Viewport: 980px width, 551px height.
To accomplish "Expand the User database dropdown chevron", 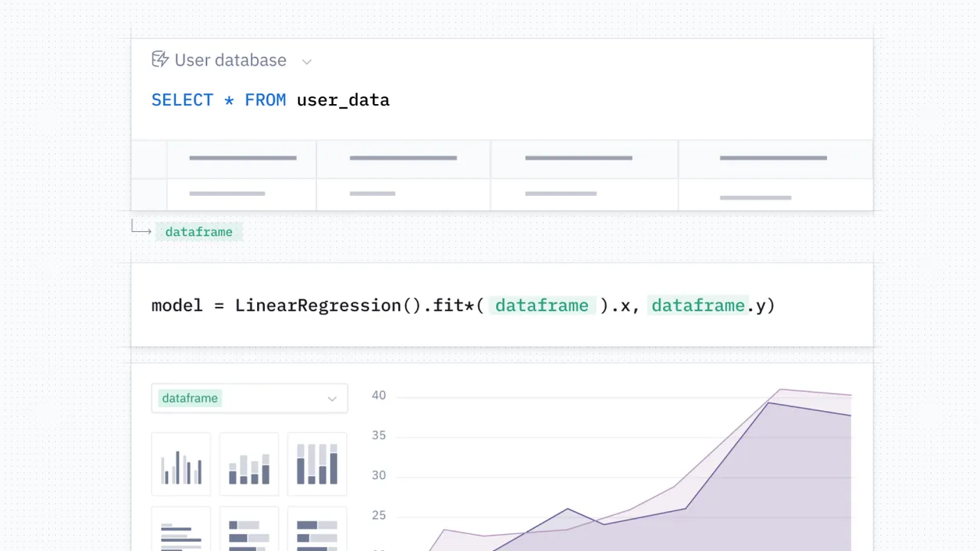I will pos(306,61).
